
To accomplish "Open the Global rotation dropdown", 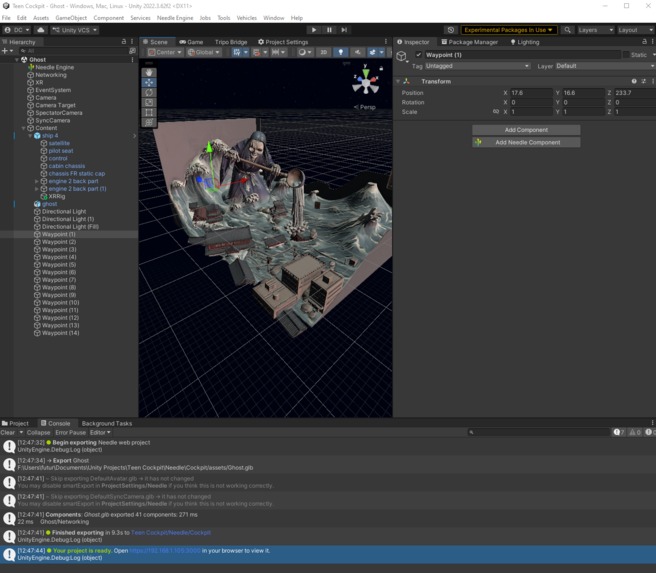I will coord(203,52).
